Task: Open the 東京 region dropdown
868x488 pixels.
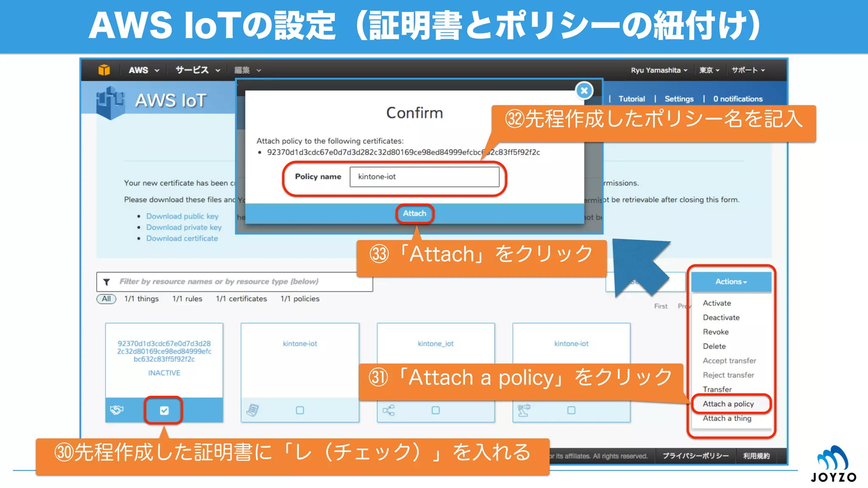Action: [709, 70]
